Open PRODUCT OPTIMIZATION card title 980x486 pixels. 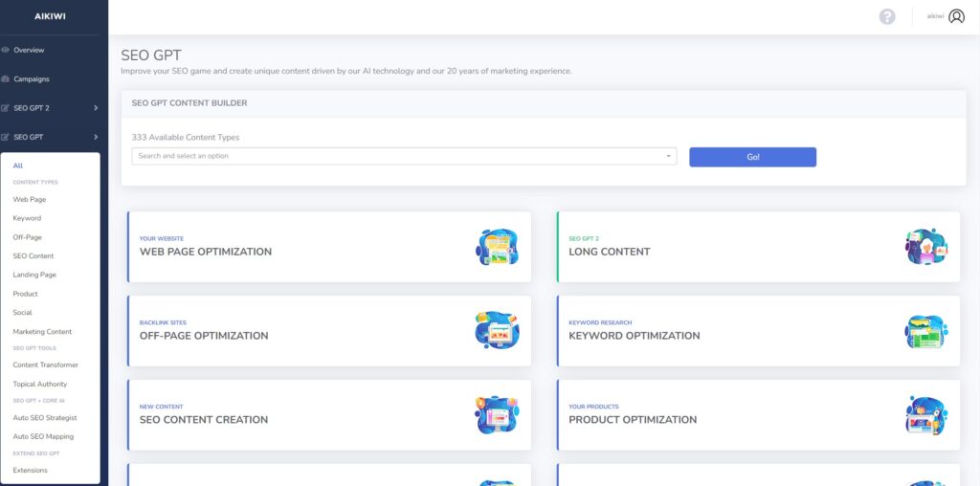[x=633, y=420]
